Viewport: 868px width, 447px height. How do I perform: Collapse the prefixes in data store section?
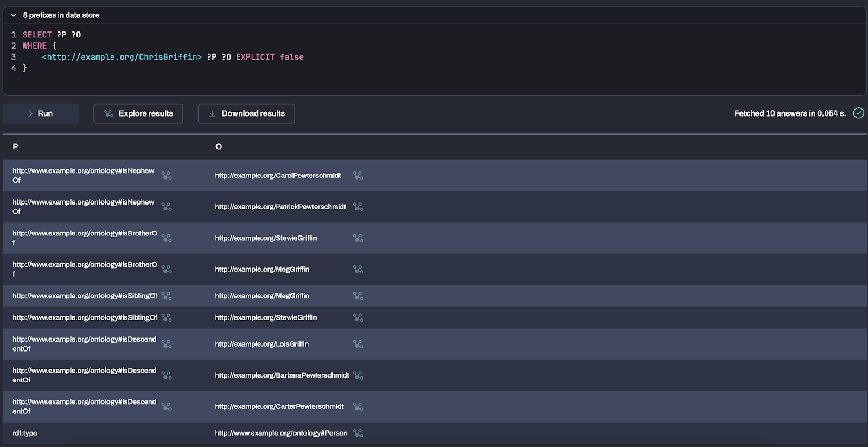[14, 15]
